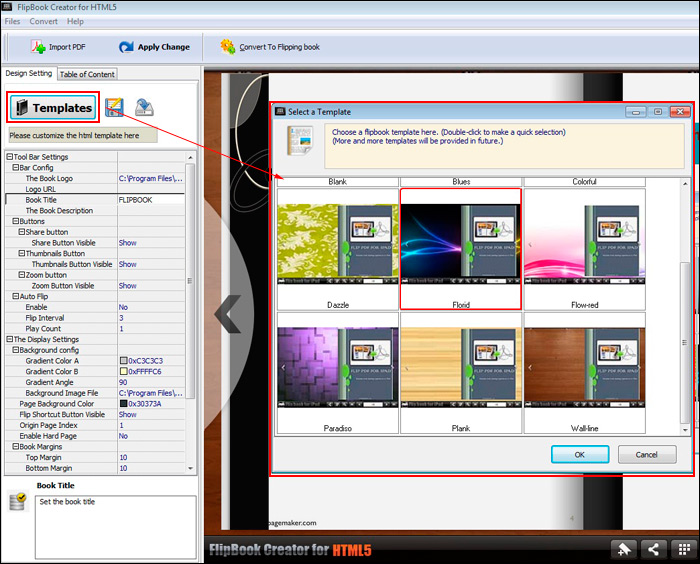This screenshot has height=564, width=700.
Task: Click the template document icon in dialog
Action: click(300, 140)
